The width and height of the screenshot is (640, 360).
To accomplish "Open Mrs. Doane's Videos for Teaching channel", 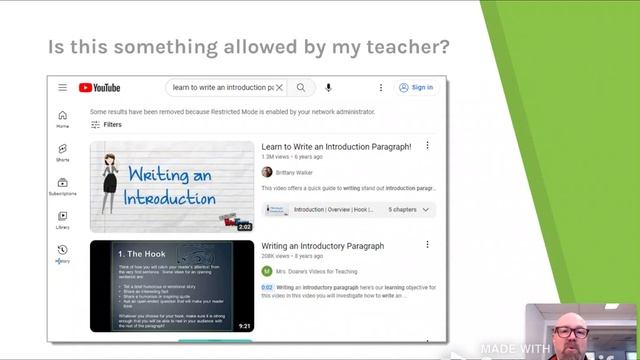I will 316,271.
